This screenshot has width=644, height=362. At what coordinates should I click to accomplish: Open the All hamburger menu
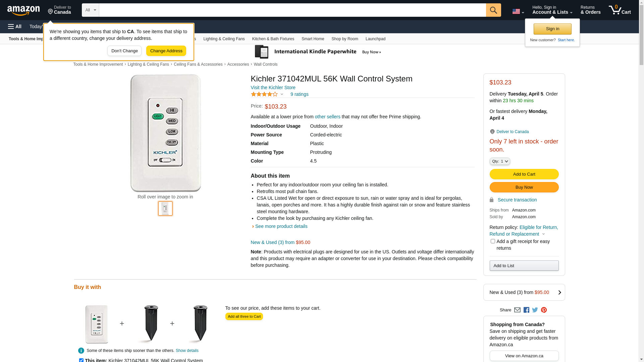tap(15, 26)
